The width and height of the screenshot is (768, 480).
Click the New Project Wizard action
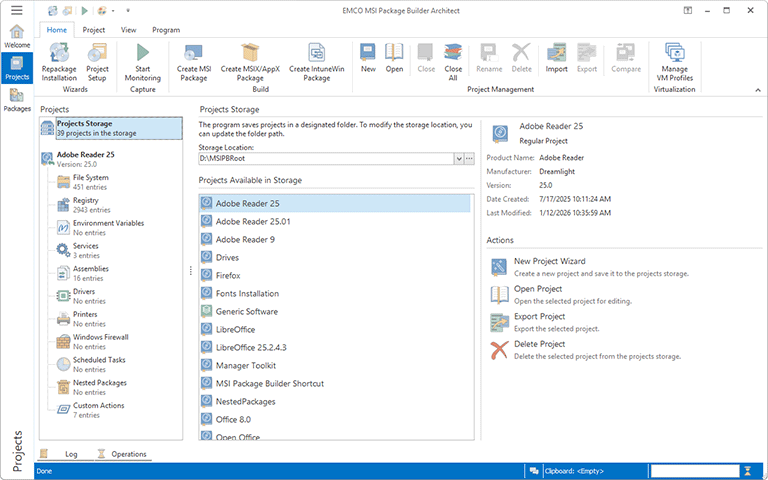click(x=549, y=261)
